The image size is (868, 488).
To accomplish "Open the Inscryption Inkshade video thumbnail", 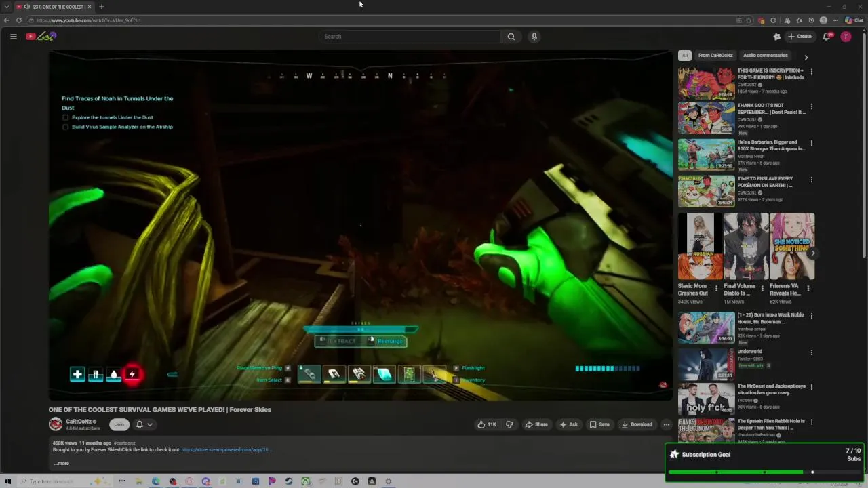I will pyautogui.click(x=707, y=83).
